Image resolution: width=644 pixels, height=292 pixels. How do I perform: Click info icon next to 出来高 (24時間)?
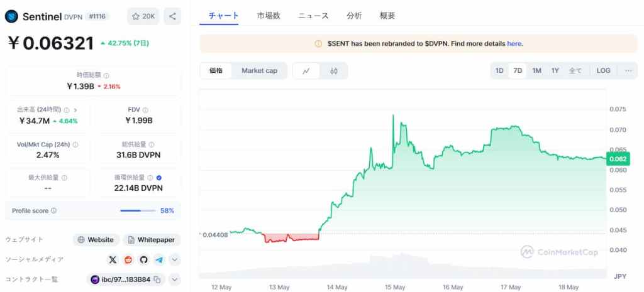coord(67,110)
